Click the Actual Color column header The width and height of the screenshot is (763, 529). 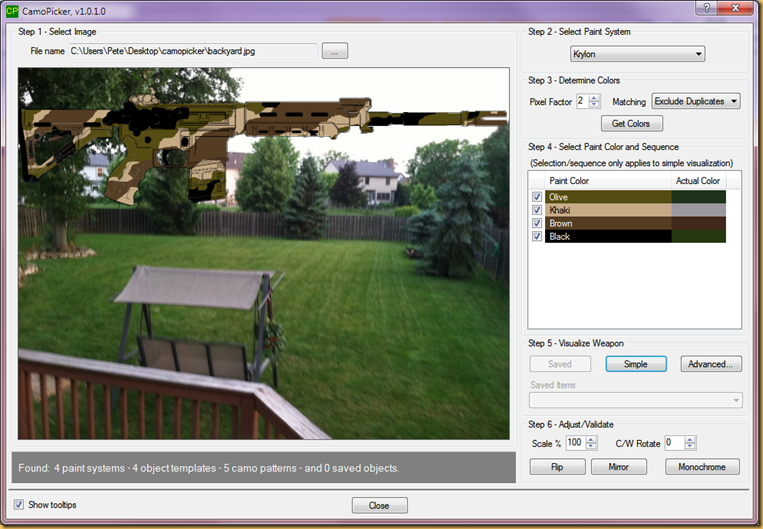coord(698,181)
